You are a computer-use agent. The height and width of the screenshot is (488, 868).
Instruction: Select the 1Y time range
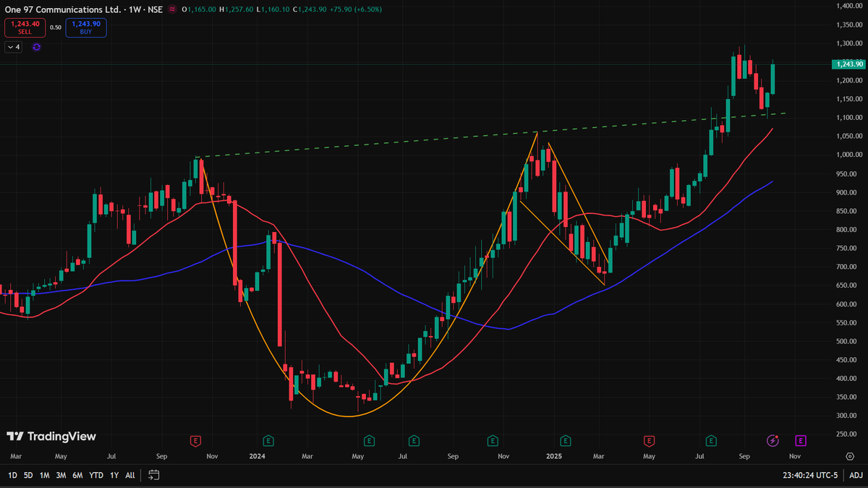pyautogui.click(x=114, y=475)
